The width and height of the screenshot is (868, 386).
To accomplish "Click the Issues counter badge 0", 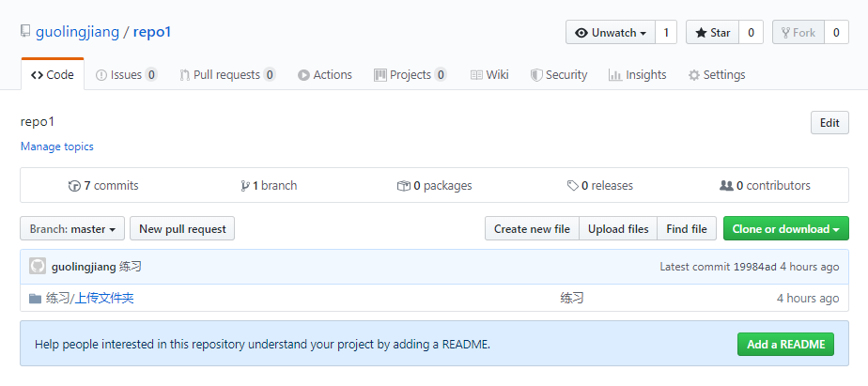I will (x=151, y=75).
